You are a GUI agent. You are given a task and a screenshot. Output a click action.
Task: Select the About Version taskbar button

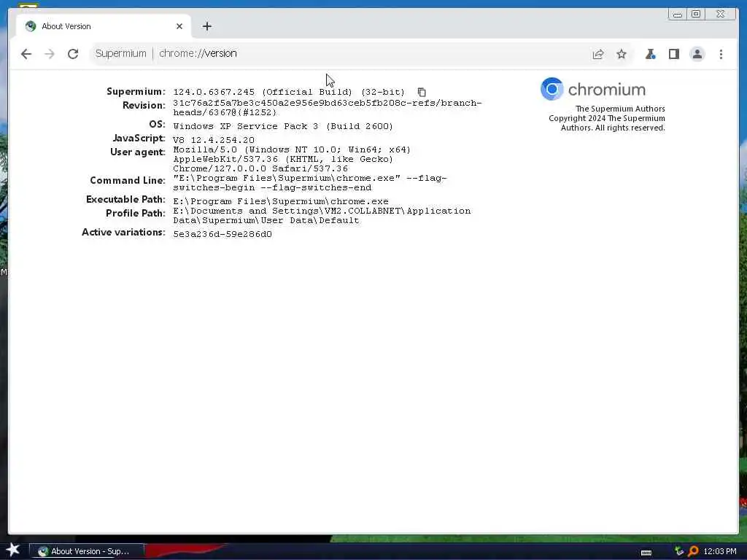click(87, 551)
